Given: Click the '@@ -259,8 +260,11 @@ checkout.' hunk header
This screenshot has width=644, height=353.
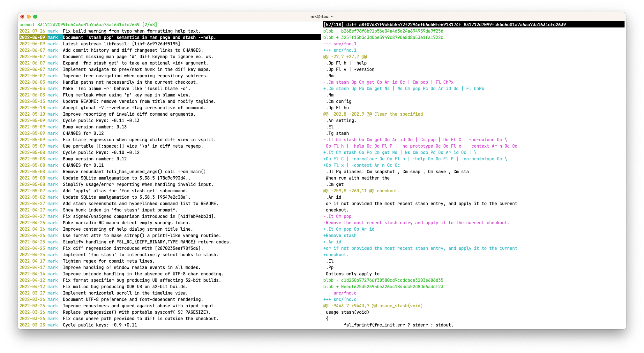Looking at the screenshot, I should point(362,191).
